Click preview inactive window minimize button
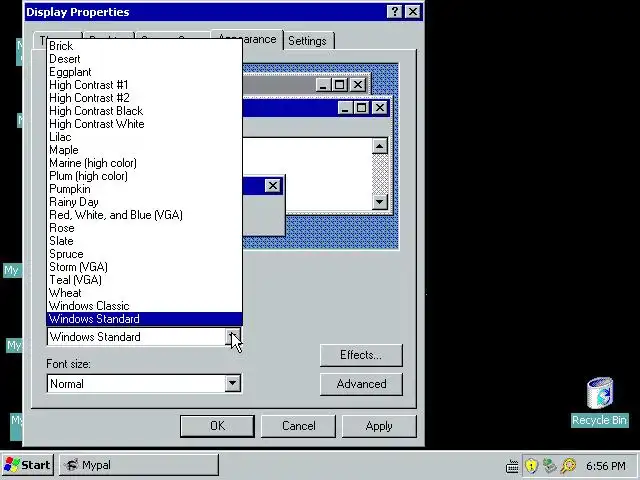The width and height of the screenshot is (640, 480). coord(323,85)
